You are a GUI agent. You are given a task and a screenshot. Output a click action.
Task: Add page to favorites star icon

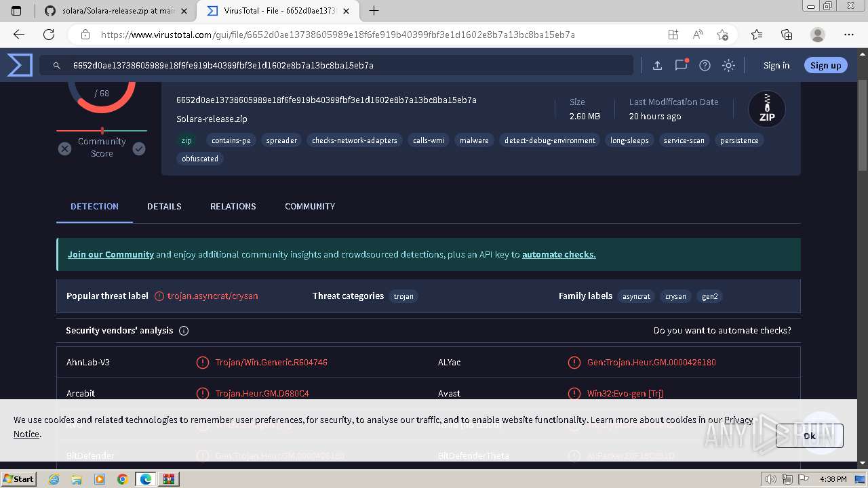point(722,35)
